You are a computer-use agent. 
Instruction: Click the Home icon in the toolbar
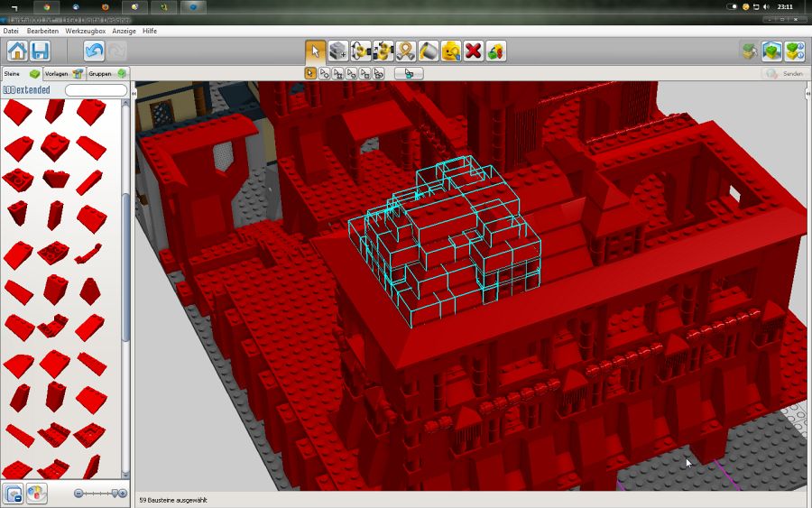tap(17, 51)
